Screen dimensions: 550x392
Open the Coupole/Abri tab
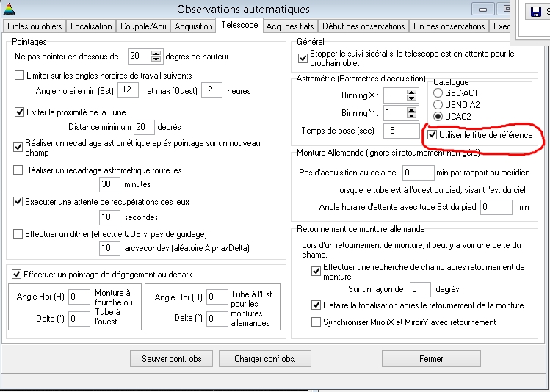(x=143, y=26)
